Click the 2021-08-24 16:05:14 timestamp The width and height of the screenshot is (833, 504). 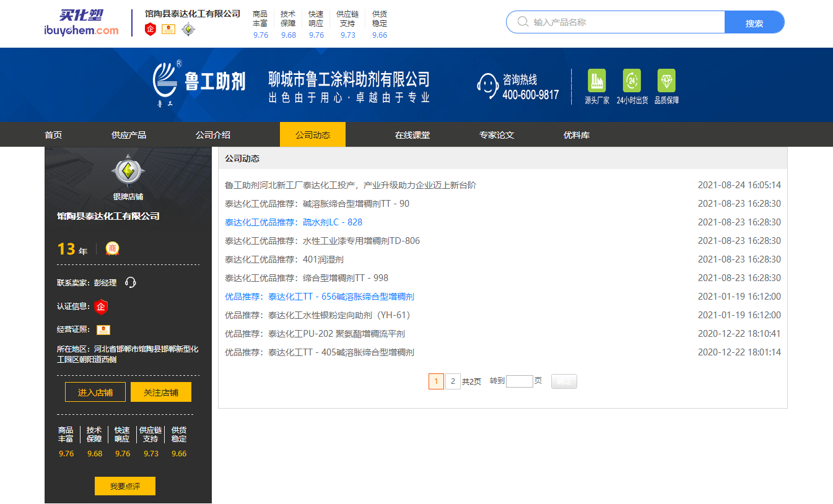(739, 185)
